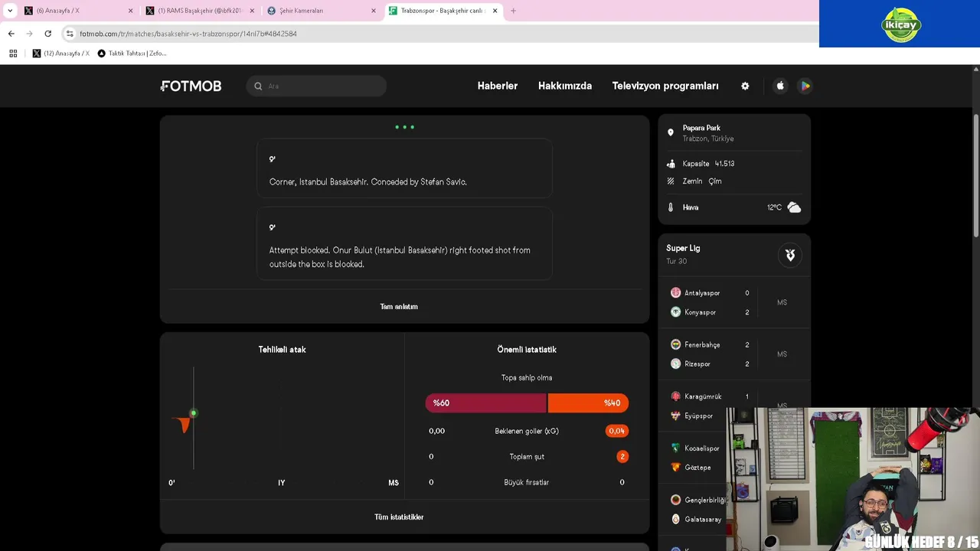Click the Rizespor team crest
The width and height of the screenshot is (980, 551).
(x=675, y=364)
